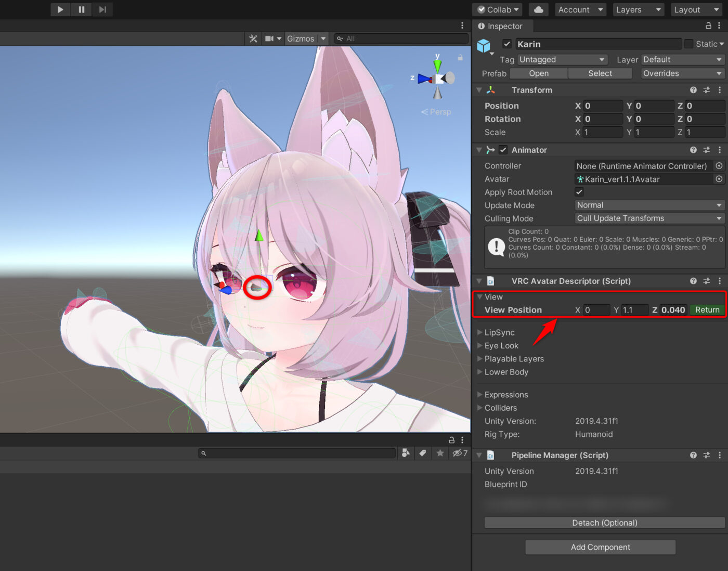
Task: Open VRC Avatar Descriptor menu
Action: (x=720, y=281)
